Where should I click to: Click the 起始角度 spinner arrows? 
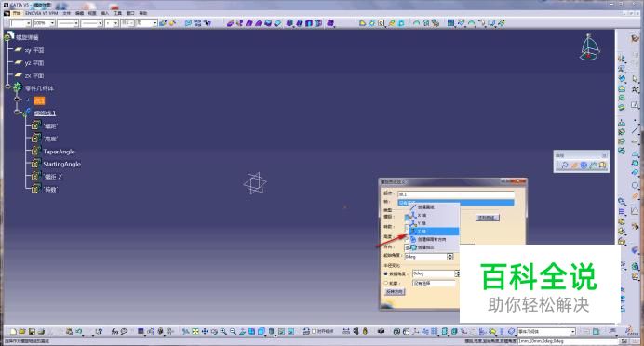(x=450, y=257)
